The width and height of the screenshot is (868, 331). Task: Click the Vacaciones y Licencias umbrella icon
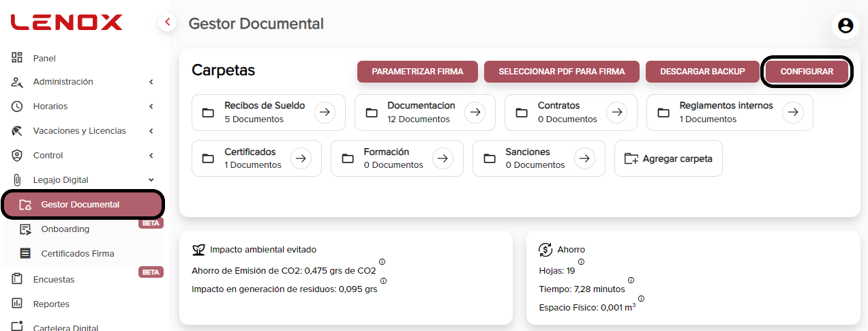point(18,131)
